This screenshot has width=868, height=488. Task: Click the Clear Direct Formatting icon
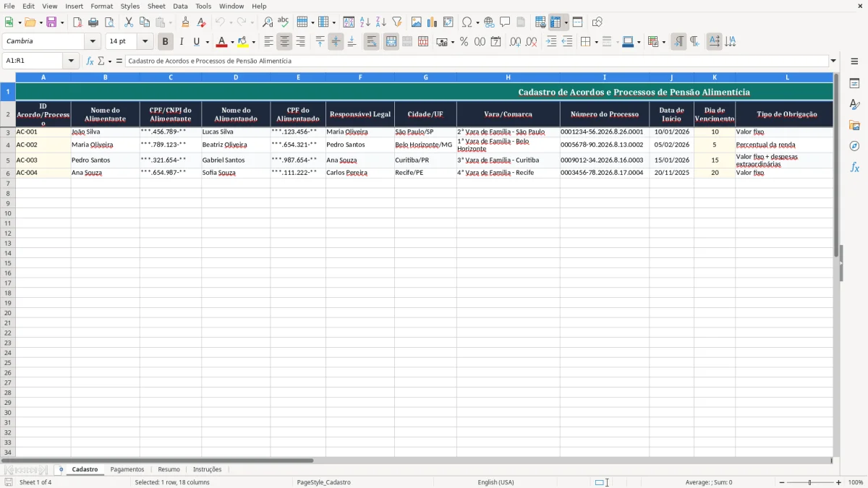202,22
